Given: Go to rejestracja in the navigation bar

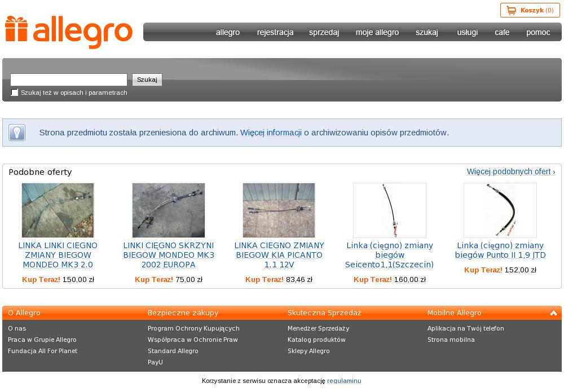Looking at the screenshot, I should (x=275, y=32).
